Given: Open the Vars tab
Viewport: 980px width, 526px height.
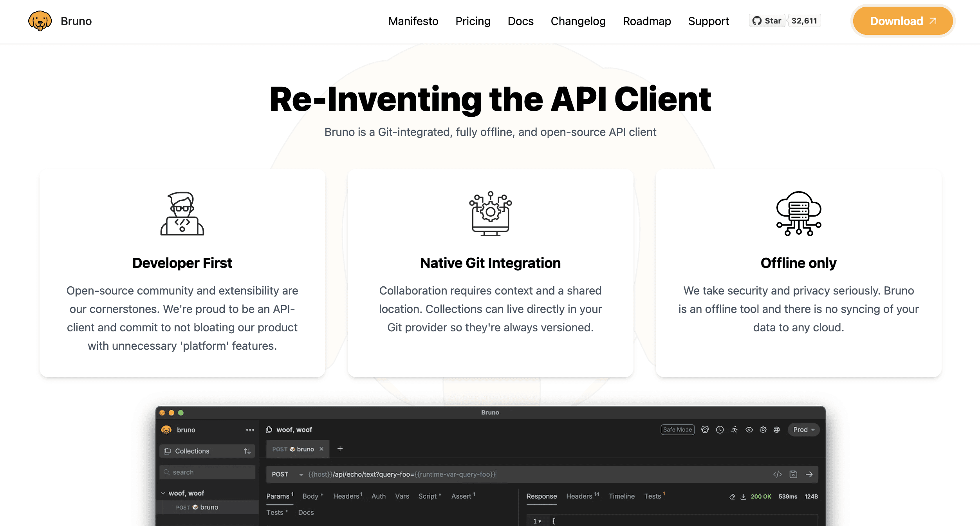Looking at the screenshot, I should pos(402,496).
